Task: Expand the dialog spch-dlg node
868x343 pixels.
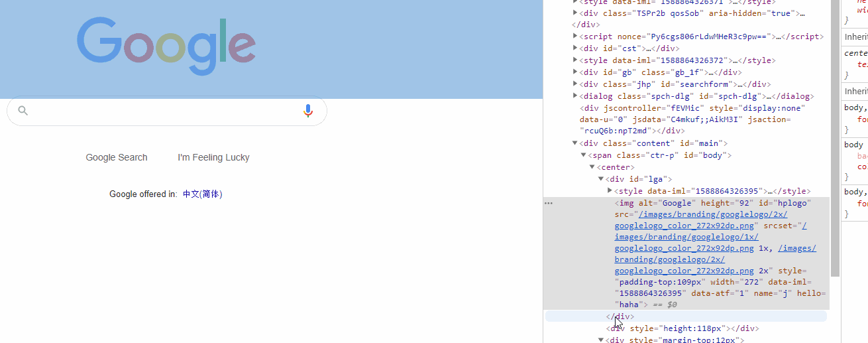Action: pyautogui.click(x=575, y=96)
